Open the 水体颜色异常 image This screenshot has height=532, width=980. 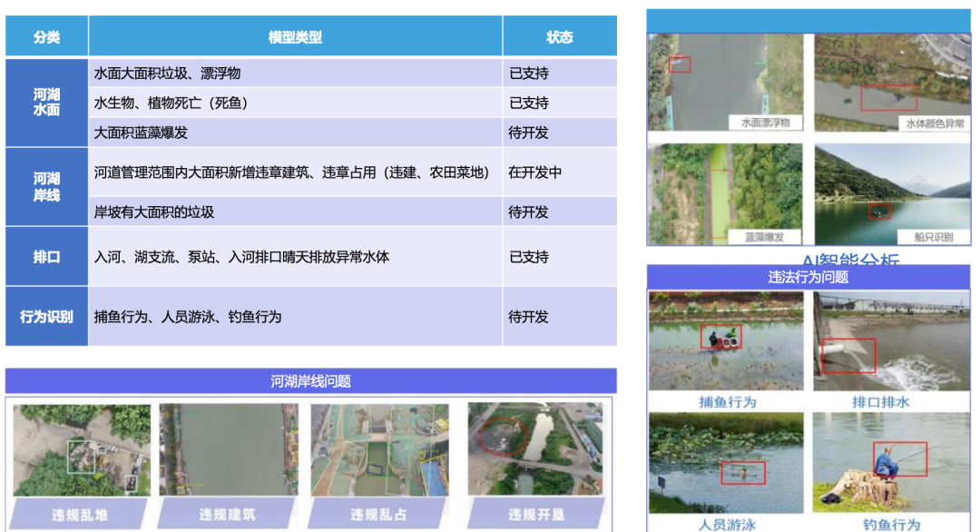[891, 83]
